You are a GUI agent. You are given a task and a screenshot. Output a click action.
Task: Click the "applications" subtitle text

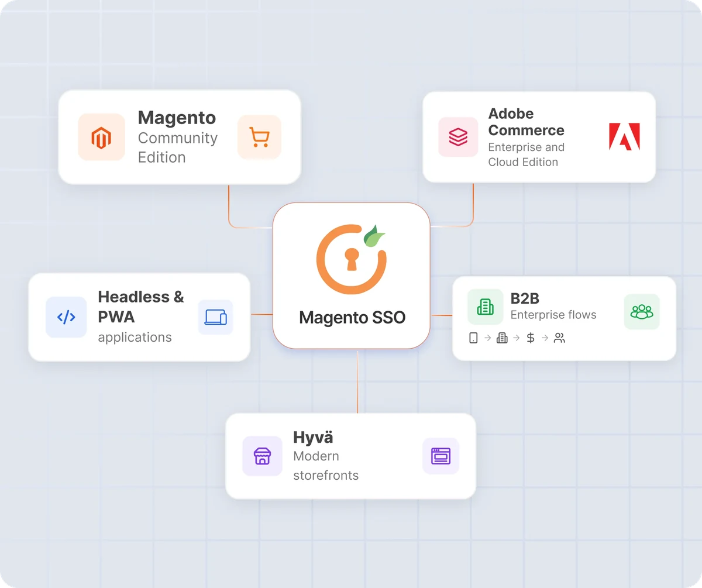[x=135, y=338]
